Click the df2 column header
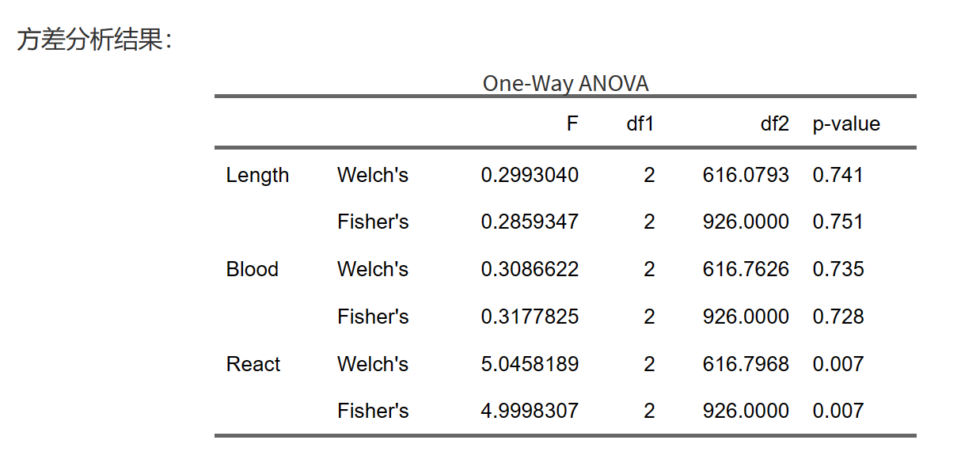This screenshot has width=980, height=459. coord(773,124)
